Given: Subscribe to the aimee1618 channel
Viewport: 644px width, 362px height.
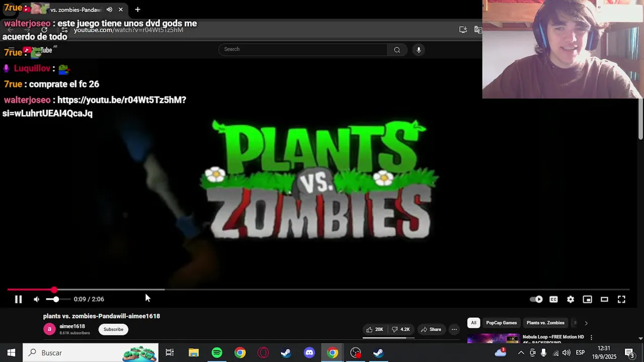Looking at the screenshot, I should (113, 329).
